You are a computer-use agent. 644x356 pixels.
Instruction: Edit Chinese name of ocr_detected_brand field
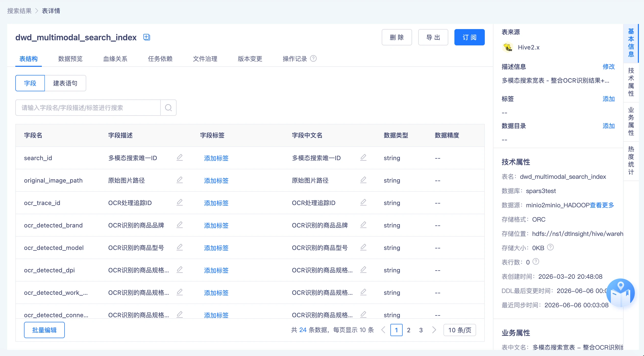pos(363,225)
